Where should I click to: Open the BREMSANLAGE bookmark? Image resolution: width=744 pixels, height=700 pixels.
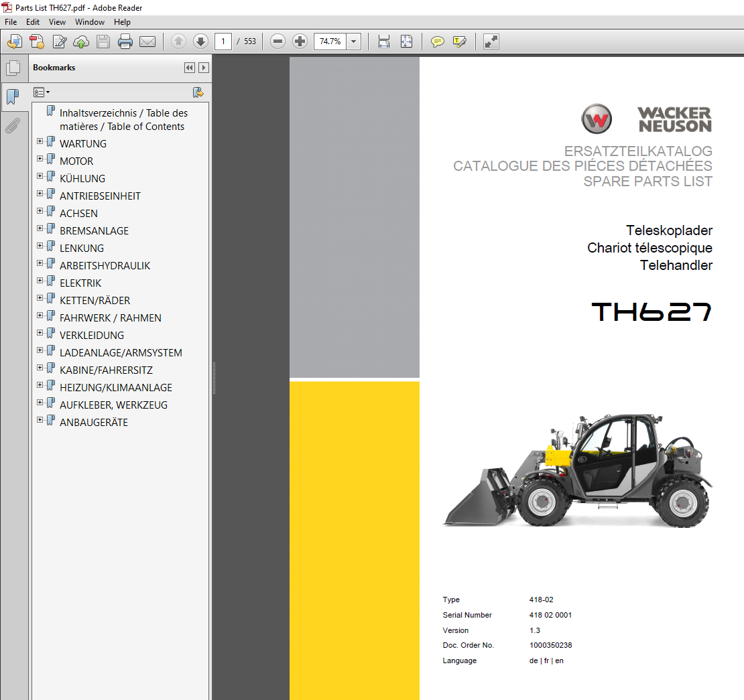[x=94, y=231]
